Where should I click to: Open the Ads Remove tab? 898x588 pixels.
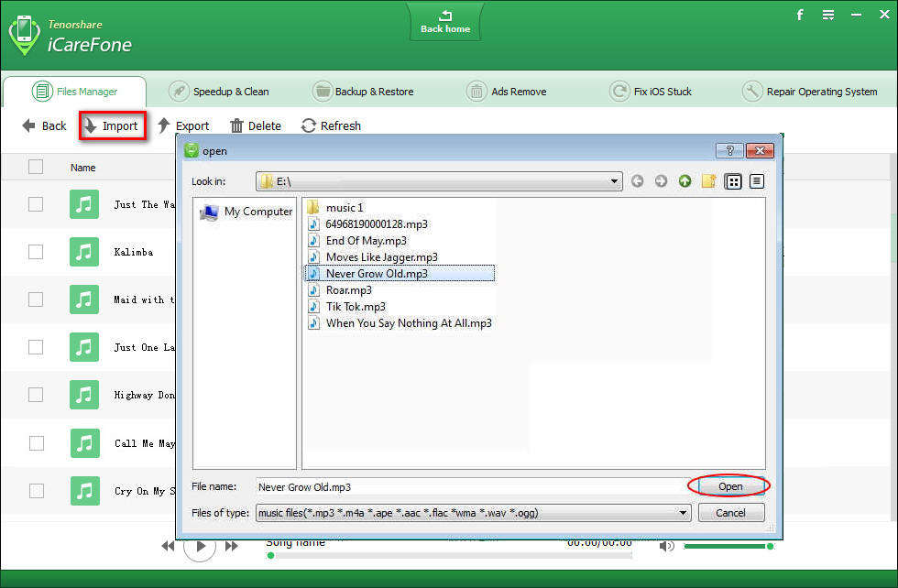coord(506,92)
